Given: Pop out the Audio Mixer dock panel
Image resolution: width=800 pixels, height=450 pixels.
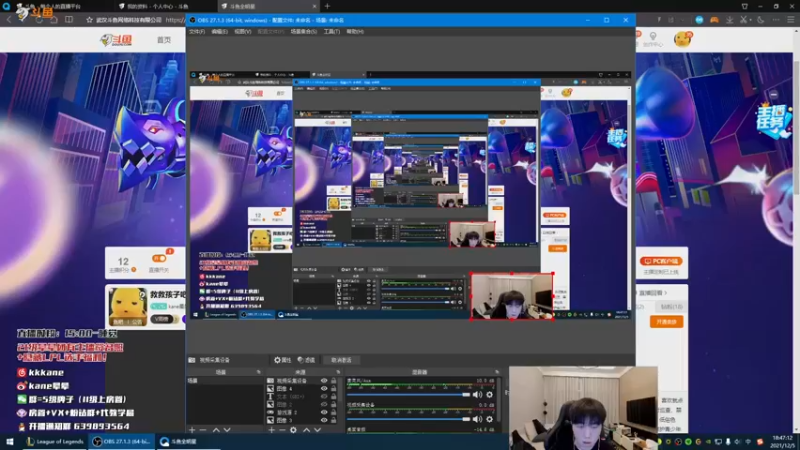Looking at the screenshot, I should point(497,372).
